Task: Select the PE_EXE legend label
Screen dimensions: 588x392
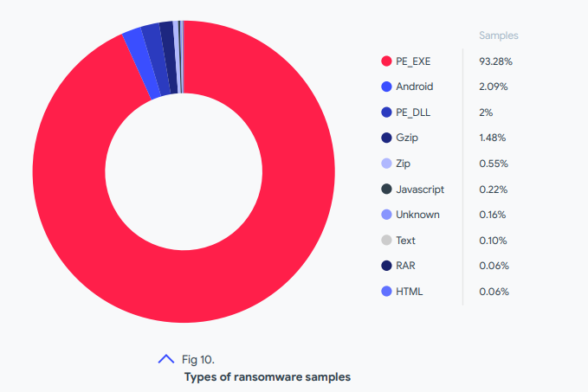Action: coord(414,61)
